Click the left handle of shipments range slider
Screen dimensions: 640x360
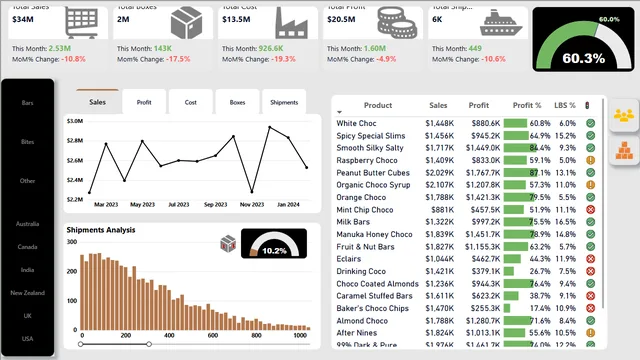click(80, 344)
